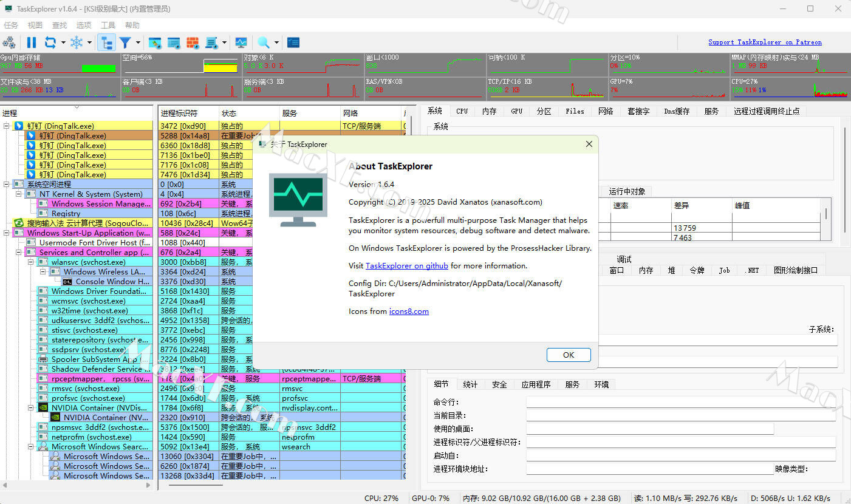Open the 套接字 tab

click(x=638, y=111)
